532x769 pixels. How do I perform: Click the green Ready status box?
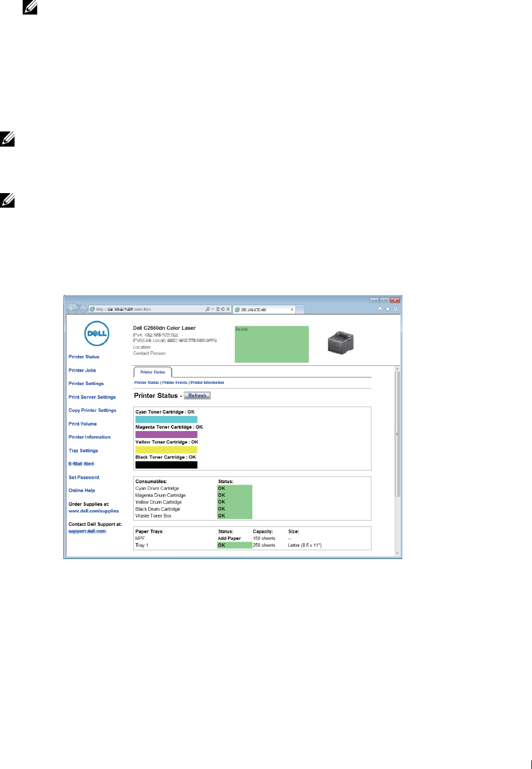[272, 344]
